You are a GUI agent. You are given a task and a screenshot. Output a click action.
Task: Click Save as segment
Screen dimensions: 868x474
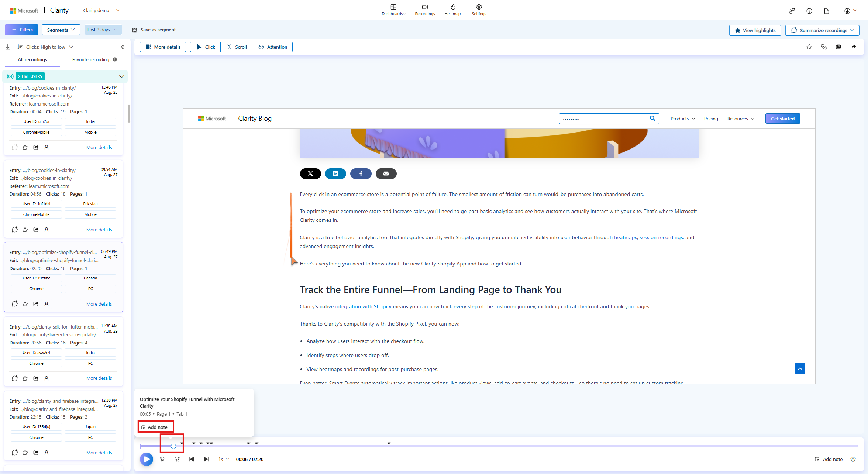154,30
